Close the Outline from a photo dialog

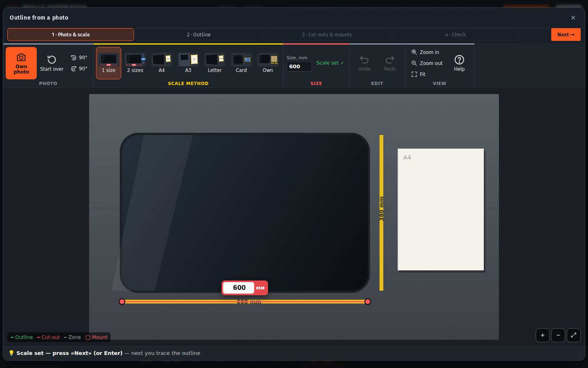click(x=573, y=18)
